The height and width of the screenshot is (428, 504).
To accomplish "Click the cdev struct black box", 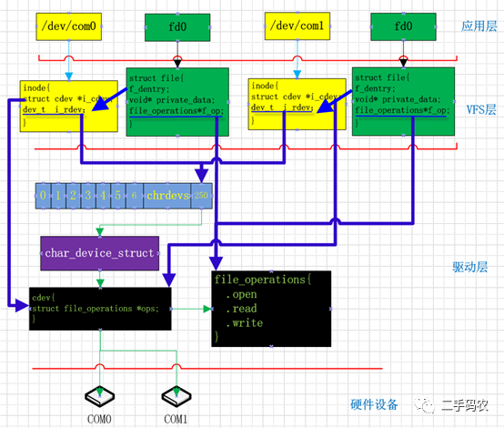I will pyautogui.click(x=100, y=309).
